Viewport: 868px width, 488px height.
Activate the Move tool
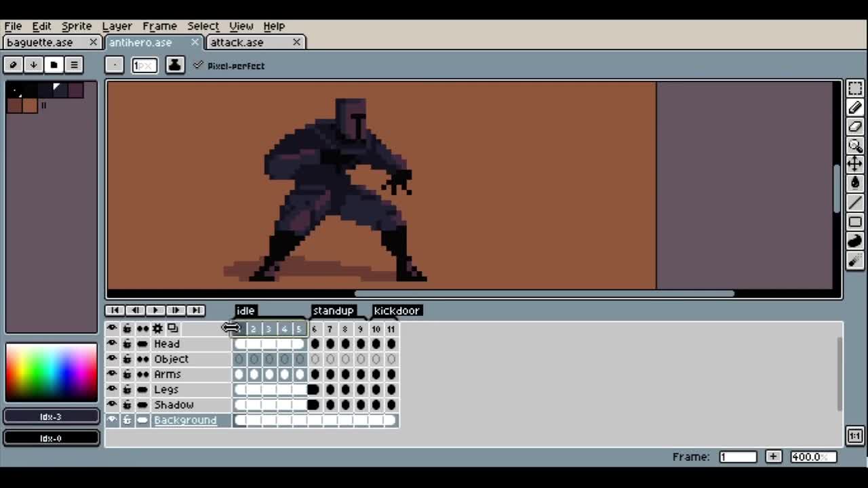pyautogui.click(x=854, y=164)
